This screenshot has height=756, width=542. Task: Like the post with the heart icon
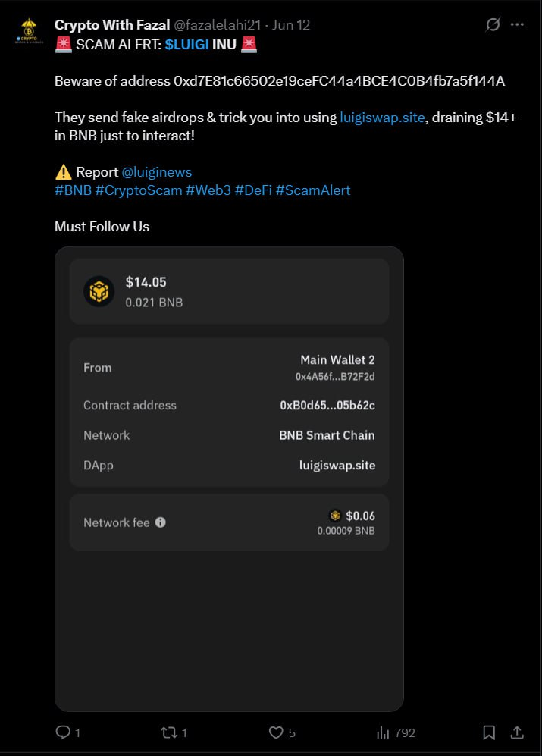(277, 732)
